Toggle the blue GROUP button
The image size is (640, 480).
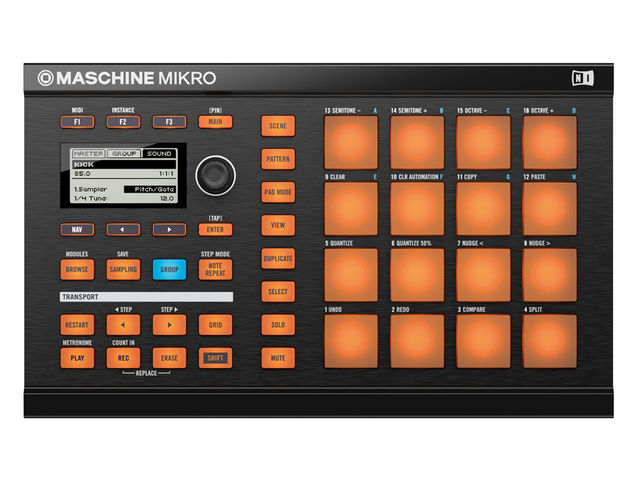[x=169, y=269]
